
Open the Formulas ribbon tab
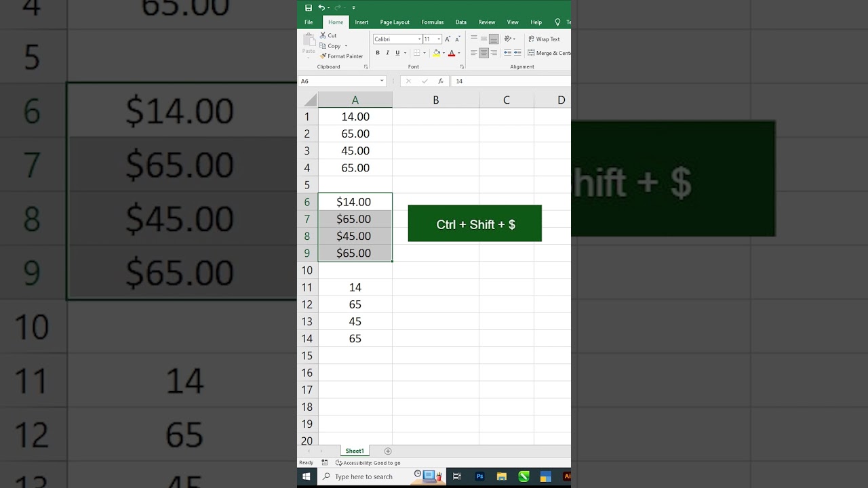pyautogui.click(x=433, y=22)
